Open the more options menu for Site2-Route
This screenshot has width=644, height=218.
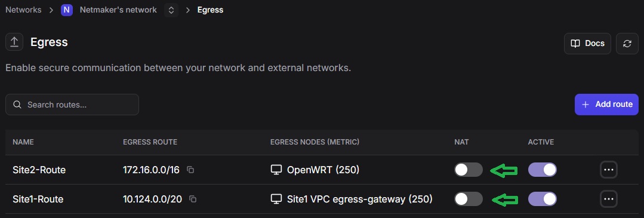(x=608, y=170)
